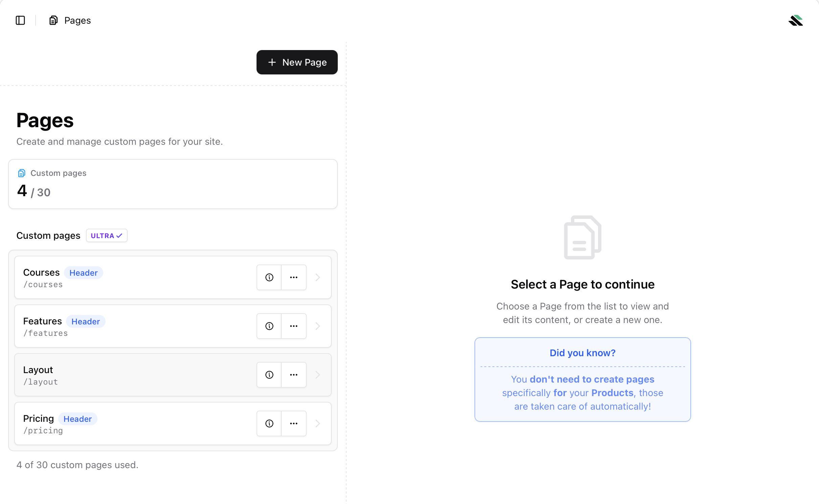Select the Features page entry
This screenshot has width=819, height=504.
pyautogui.click(x=135, y=326)
